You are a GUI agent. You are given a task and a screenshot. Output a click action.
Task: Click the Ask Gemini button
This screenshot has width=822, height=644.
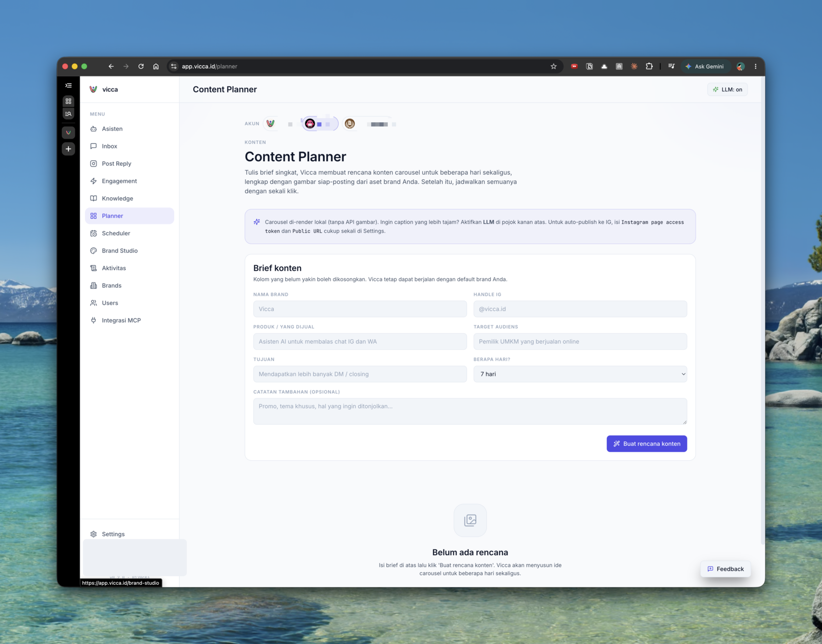(704, 66)
